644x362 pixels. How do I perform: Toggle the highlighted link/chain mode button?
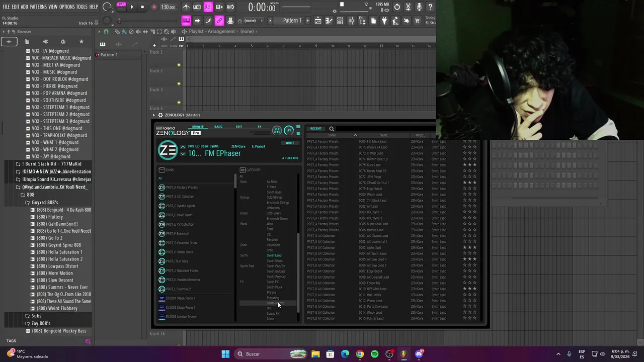[x=219, y=21]
